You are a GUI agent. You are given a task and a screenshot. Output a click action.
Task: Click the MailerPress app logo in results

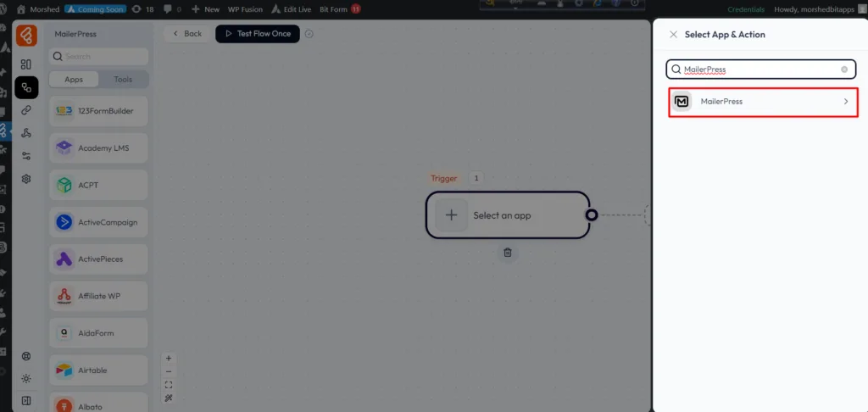click(682, 102)
